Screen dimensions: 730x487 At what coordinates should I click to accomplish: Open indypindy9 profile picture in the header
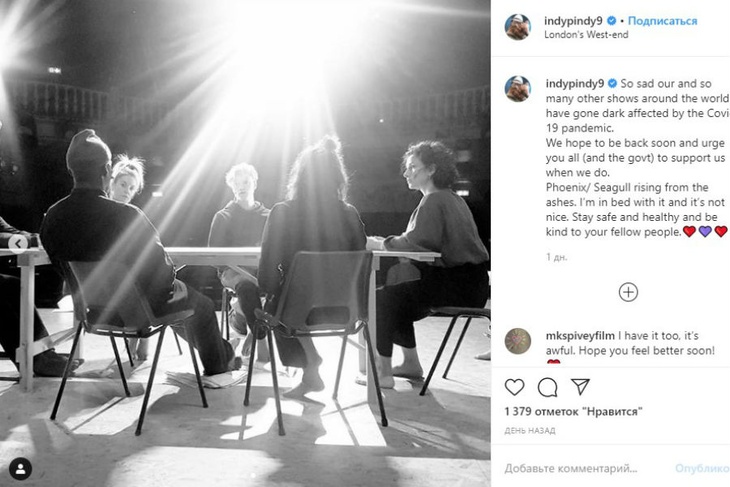click(518, 27)
